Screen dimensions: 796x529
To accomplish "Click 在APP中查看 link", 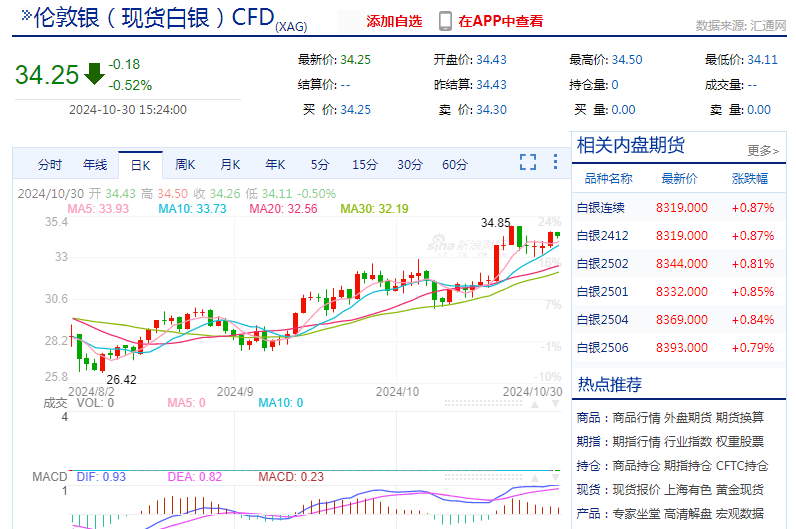I will 501,21.
